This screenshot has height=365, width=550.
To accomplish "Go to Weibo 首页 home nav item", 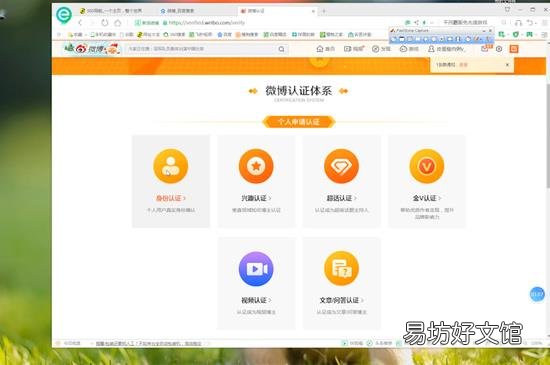I will tap(325, 49).
